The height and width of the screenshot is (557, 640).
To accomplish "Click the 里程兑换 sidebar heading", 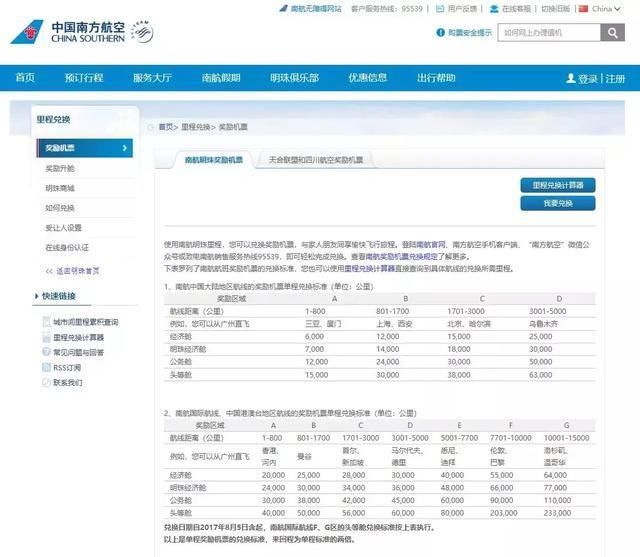I will click(53, 120).
